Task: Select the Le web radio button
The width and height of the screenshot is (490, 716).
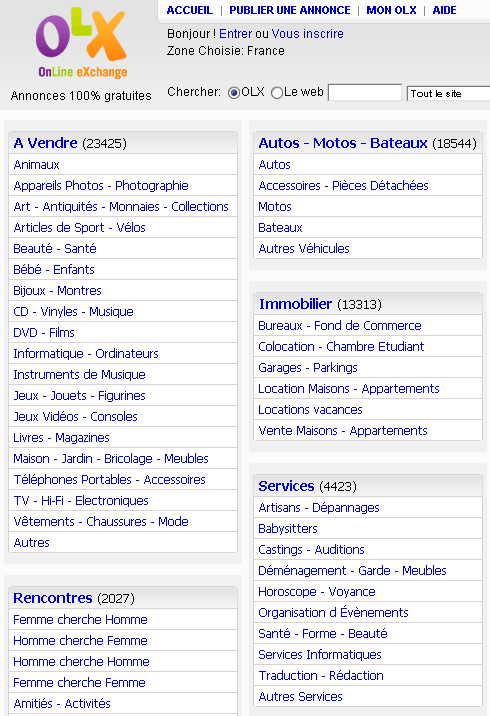Action: tap(277, 93)
